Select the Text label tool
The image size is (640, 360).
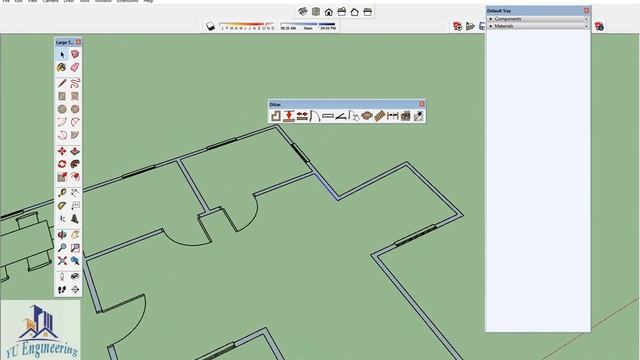click(75, 206)
